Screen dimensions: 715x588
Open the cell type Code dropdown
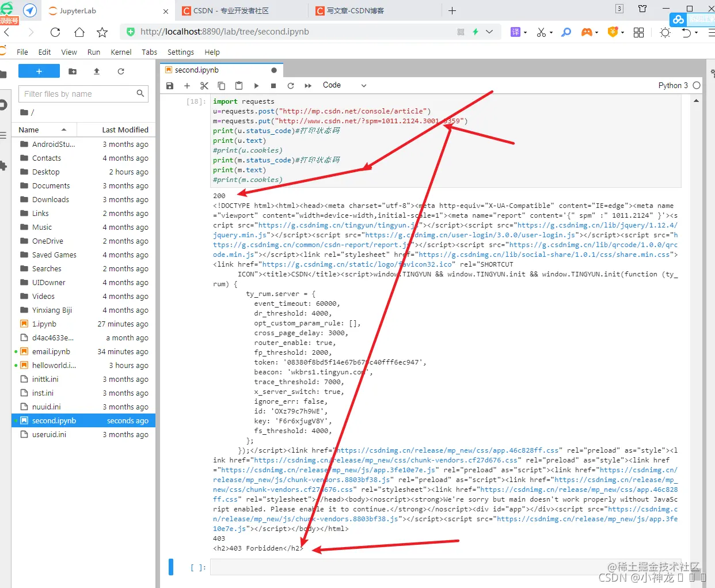[344, 85]
